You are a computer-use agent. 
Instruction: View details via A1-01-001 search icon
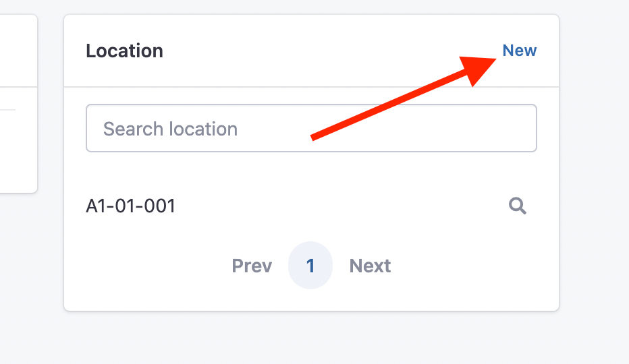(518, 206)
